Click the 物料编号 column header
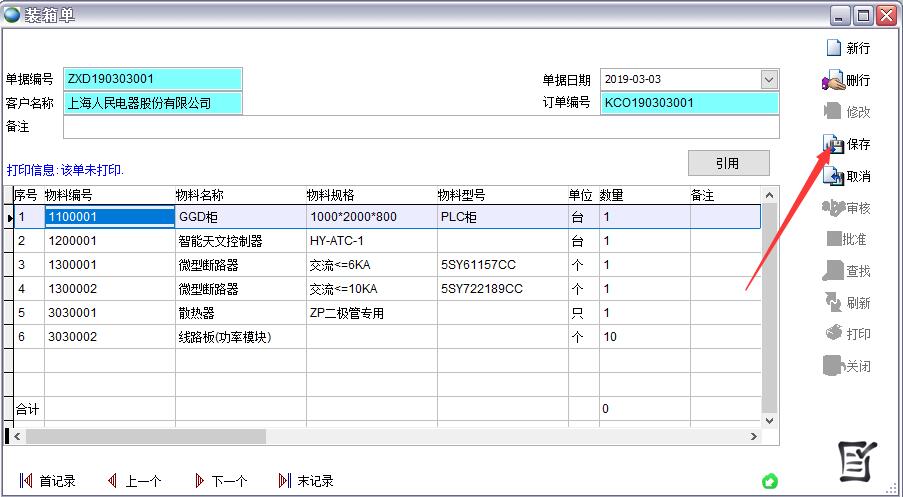The width and height of the screenshot is (903, 497). coord(108,195)
